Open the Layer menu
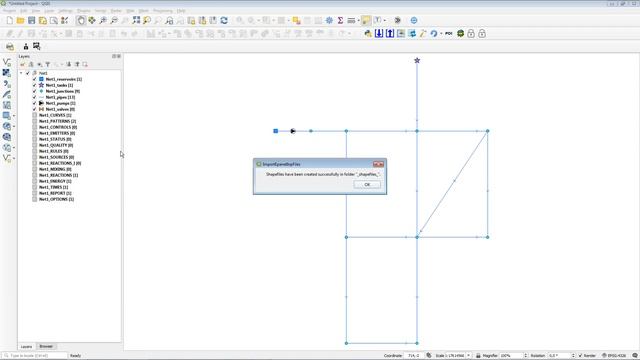 click(49, 11)
